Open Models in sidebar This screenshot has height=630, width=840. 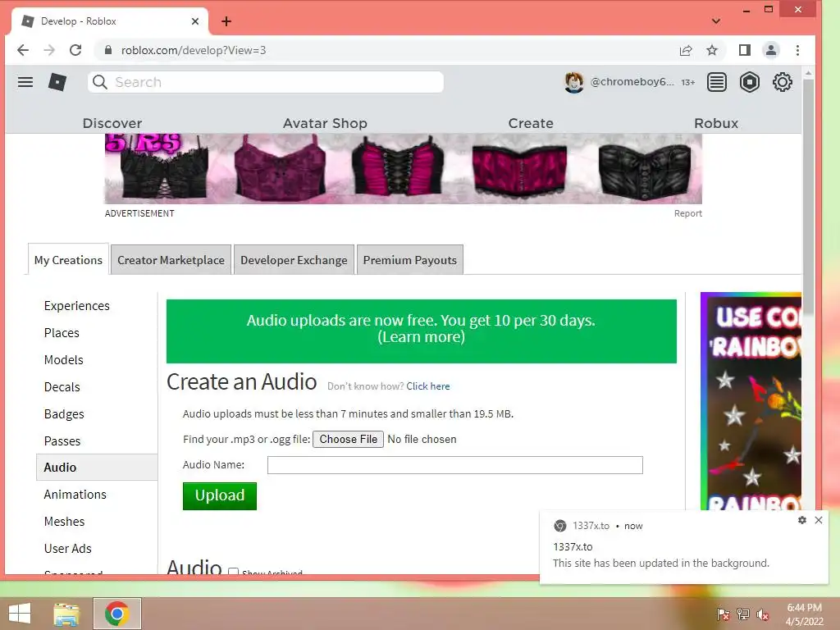point(64,360)
